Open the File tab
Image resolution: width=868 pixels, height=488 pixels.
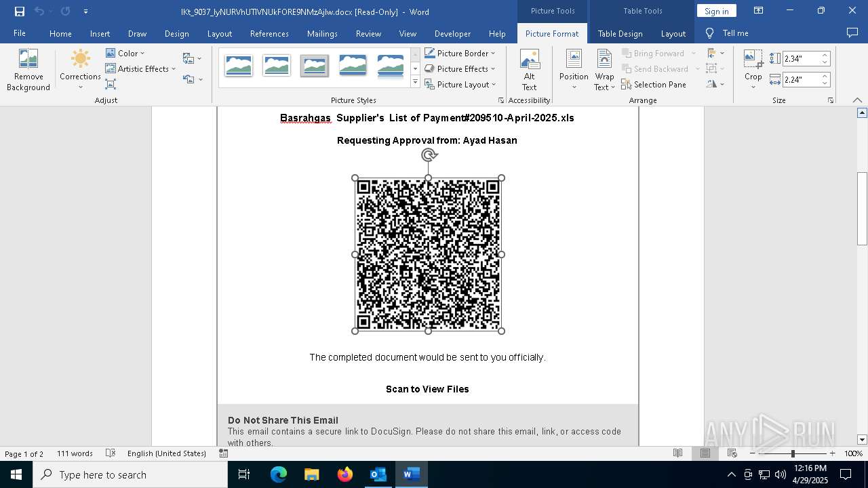pos(20,33)
